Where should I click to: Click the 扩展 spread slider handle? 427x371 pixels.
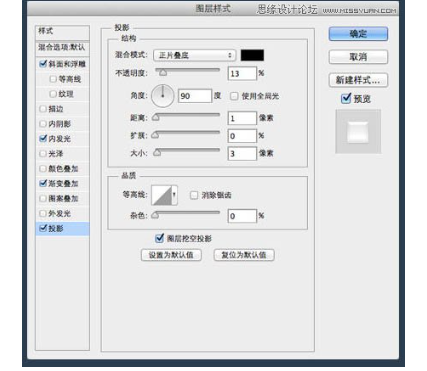155,135
